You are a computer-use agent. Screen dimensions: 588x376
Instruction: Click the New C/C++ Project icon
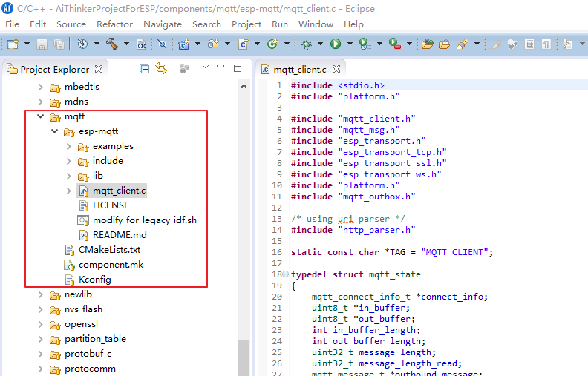coord(183,44)
